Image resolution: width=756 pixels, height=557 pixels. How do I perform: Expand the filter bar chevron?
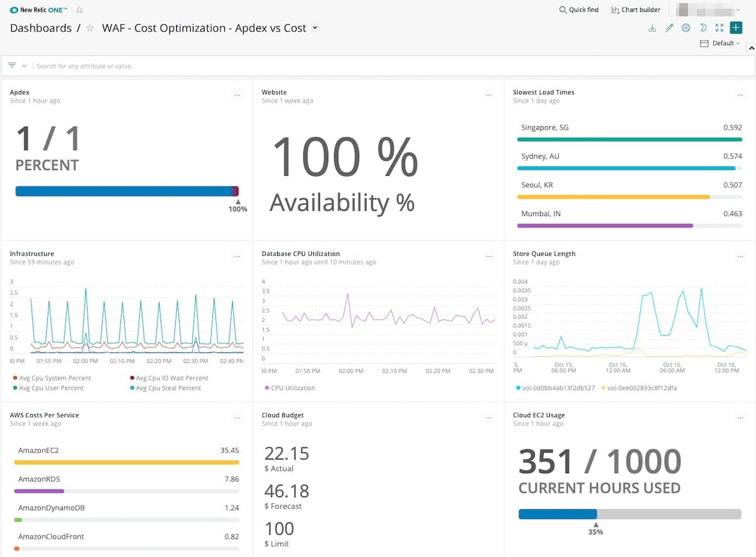(x=25, y=66)
